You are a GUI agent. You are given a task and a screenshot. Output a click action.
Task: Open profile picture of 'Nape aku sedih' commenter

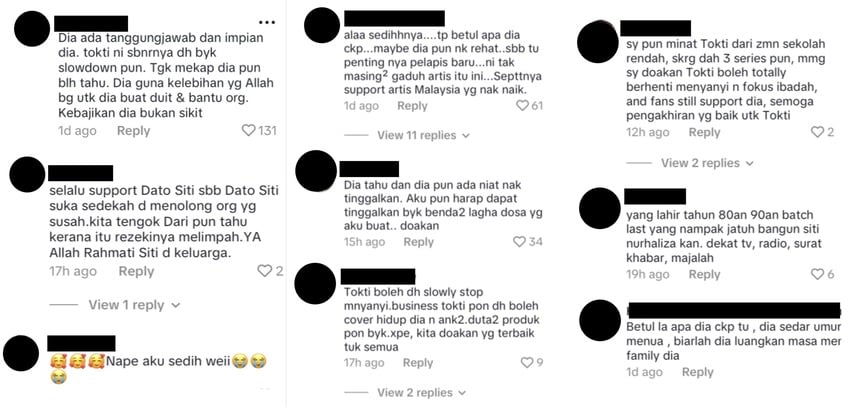(21, 354)
